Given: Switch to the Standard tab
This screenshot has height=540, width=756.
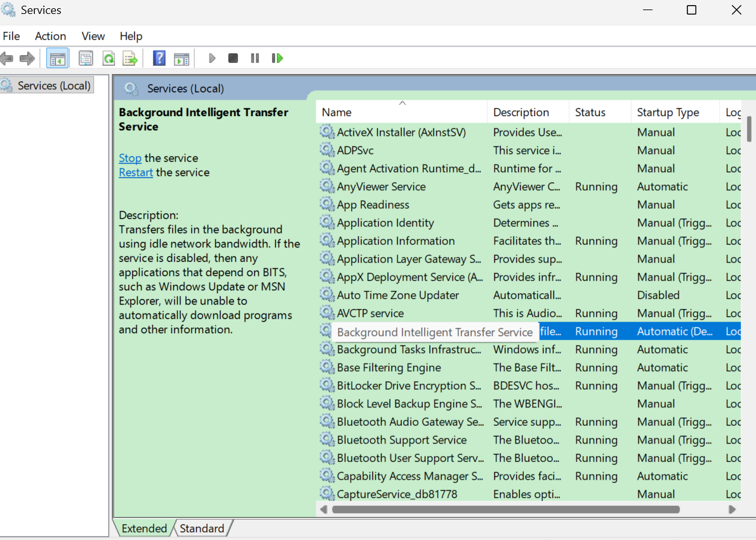Looking at the screenshot, I should [202, 529].
